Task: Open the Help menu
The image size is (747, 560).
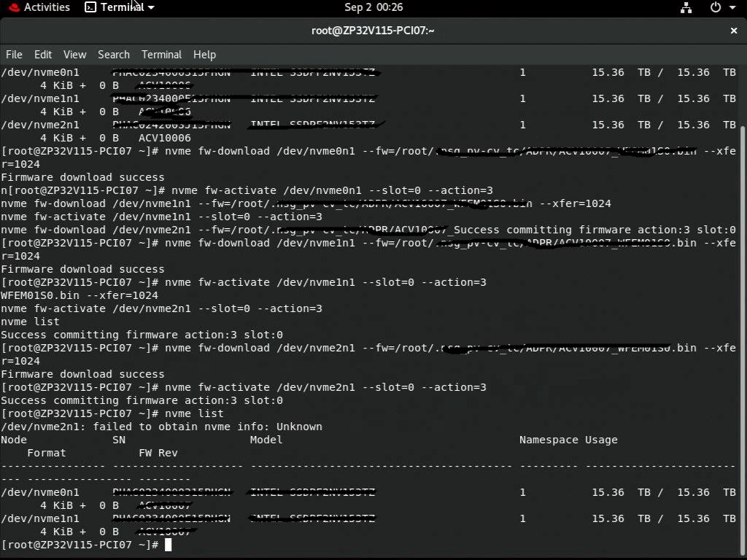Action: click(204, 55)
